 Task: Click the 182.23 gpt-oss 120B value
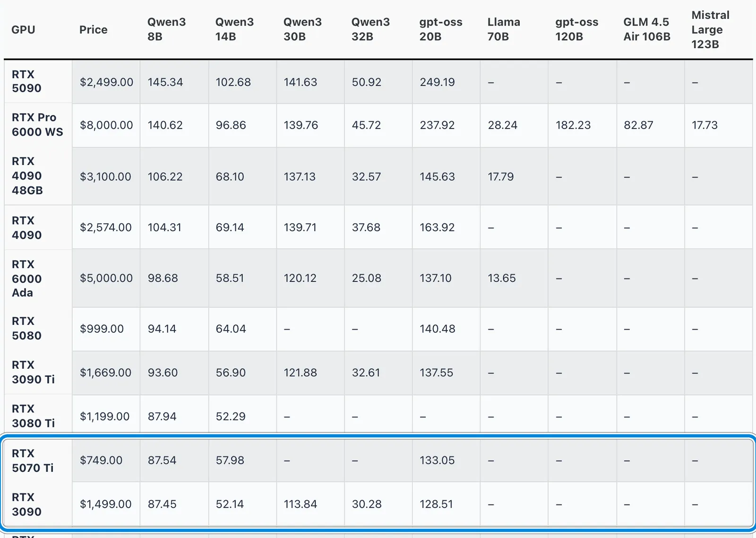point(573,125)
